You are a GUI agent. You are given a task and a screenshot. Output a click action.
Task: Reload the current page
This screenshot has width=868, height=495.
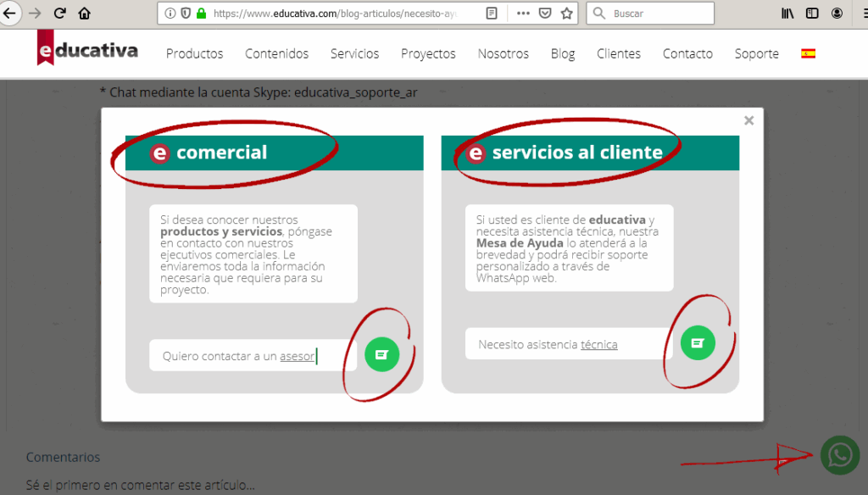59,14
